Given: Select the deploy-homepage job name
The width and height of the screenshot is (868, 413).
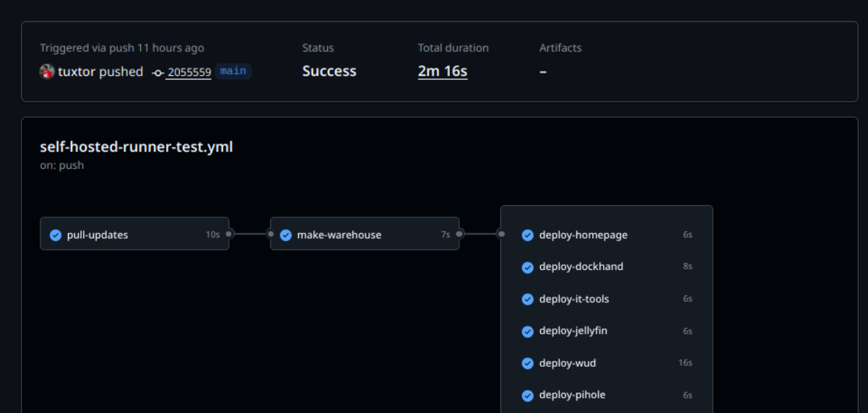Looking at the screenshot, I should pos(583,235).
